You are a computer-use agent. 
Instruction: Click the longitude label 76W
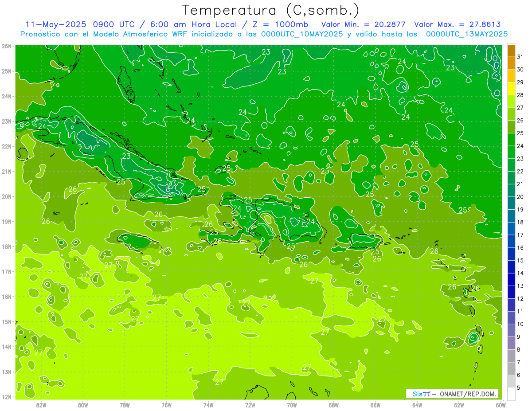[167, 405]
